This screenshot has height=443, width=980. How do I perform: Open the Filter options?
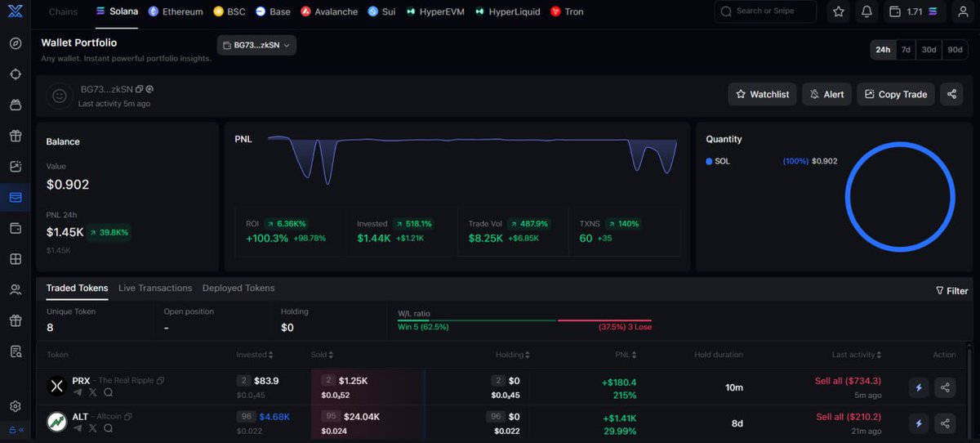click(951, 290)
